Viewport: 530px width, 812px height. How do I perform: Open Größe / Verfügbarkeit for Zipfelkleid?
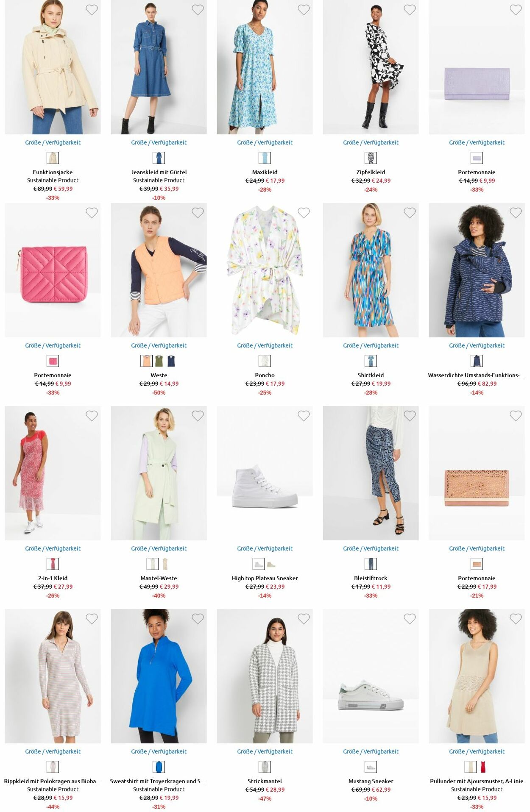point(371,142)
